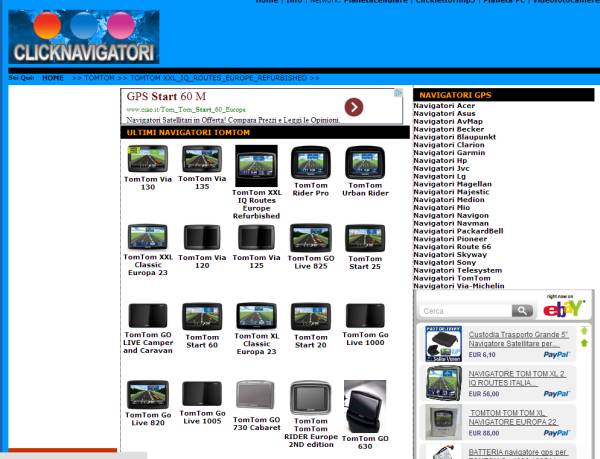Open the TOMTOM breadcrumb link
Image resolution: width=600 pixels, height=459 pixels.
click(99, 78)
